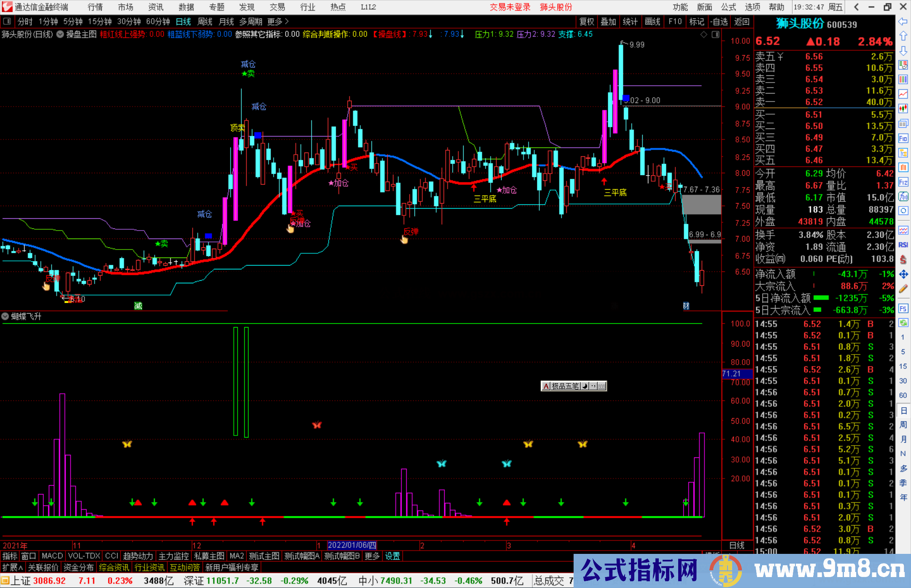
Task: Enable 叠加 overlay mode
Action: (609, 21)
